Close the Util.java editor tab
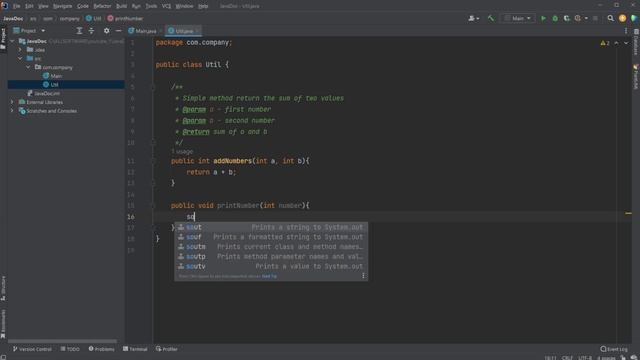640x360 pixels. click(197, 31)
